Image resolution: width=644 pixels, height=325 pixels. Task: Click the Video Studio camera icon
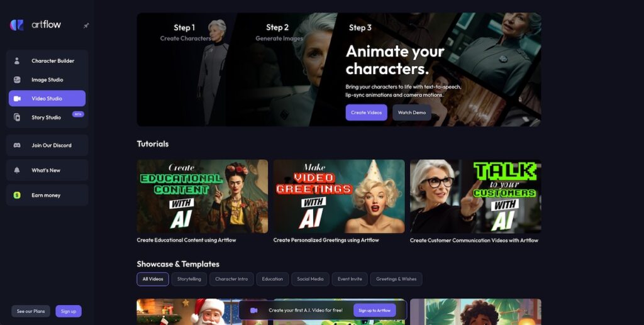[x=17, y=99]
